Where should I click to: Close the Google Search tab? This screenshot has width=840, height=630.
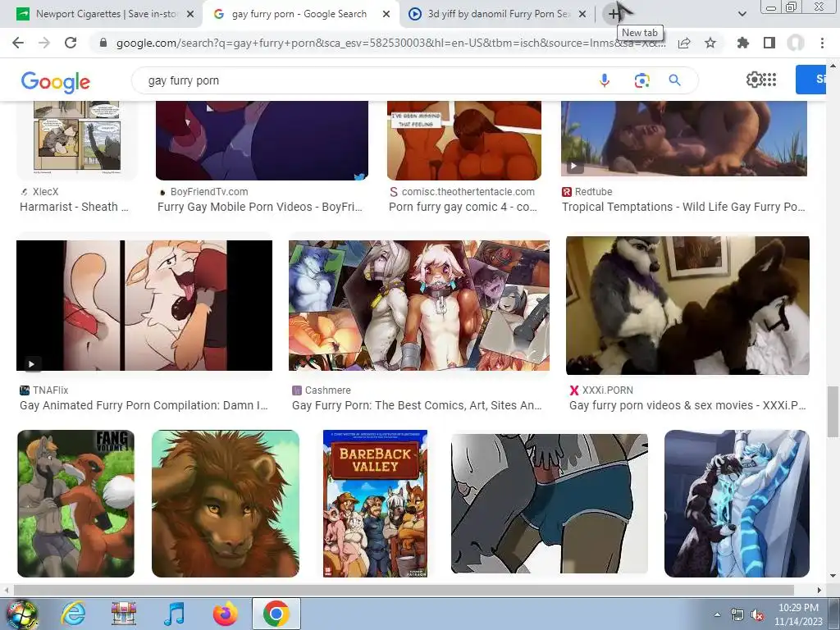pyautogui.click(x=386, y=15)
